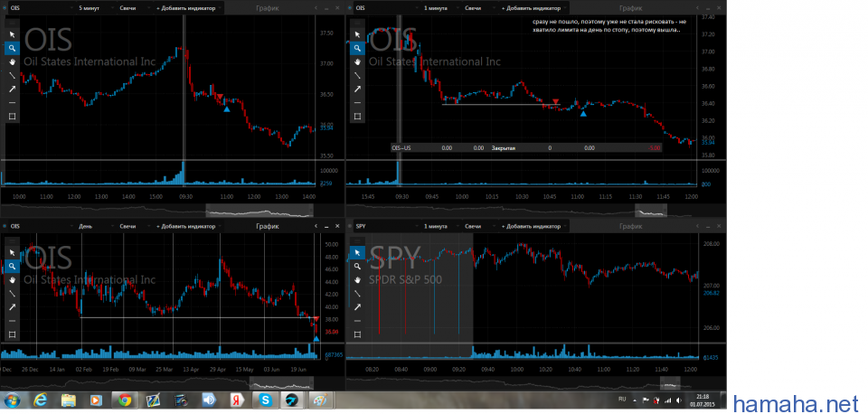This screenshot has width=868, height=414.
Task: Open Google Chrome from the Windows taskbar
Action: pyautogui.click(x=125, y=400)
